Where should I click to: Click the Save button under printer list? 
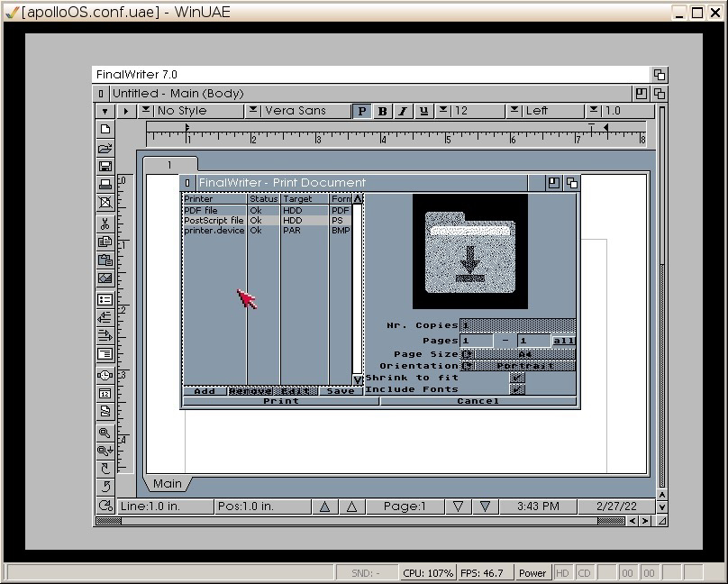click(x=341, y=391)
